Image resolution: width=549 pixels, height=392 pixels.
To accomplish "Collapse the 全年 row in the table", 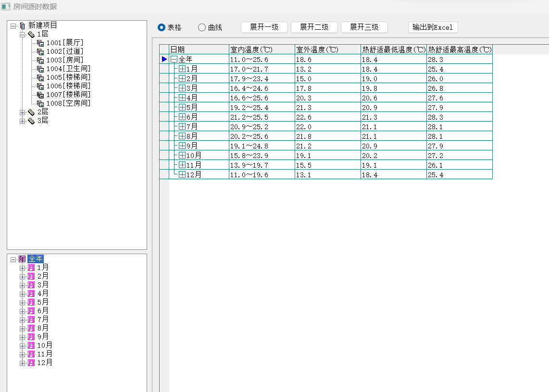I will 174,59.
